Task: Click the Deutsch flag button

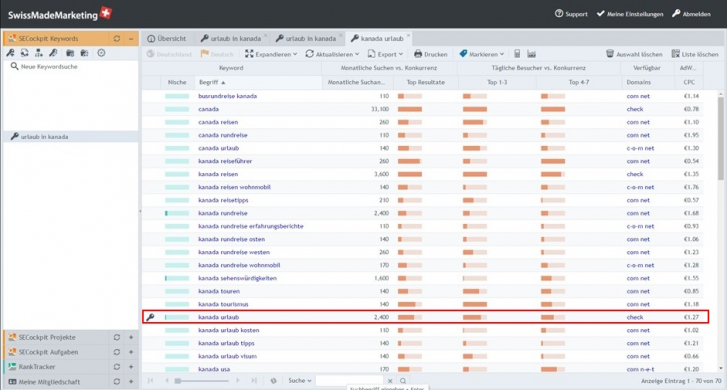Action: click(217, 54)
